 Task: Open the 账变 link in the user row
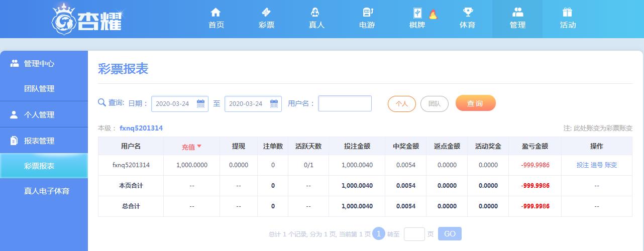611,165
